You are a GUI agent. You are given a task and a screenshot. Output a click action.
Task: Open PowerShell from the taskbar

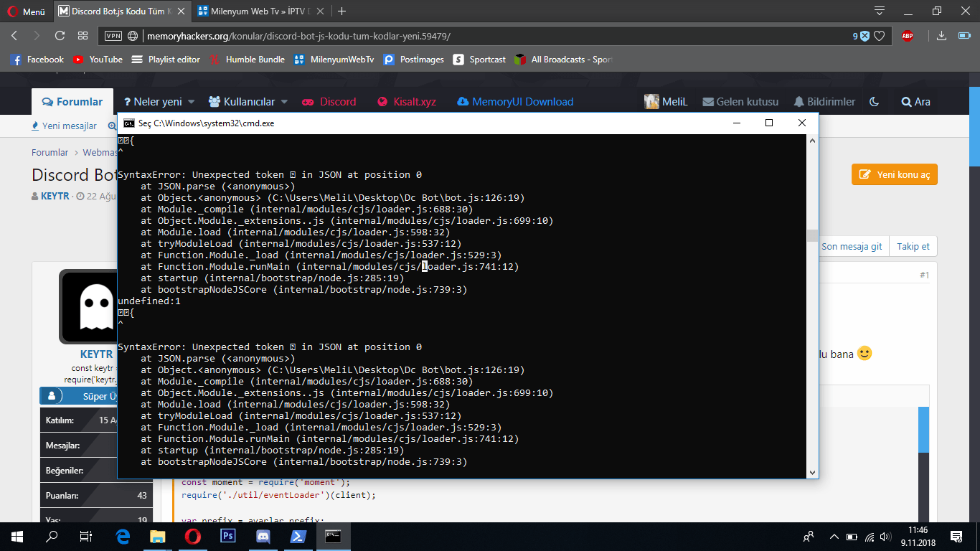point(298,536)
